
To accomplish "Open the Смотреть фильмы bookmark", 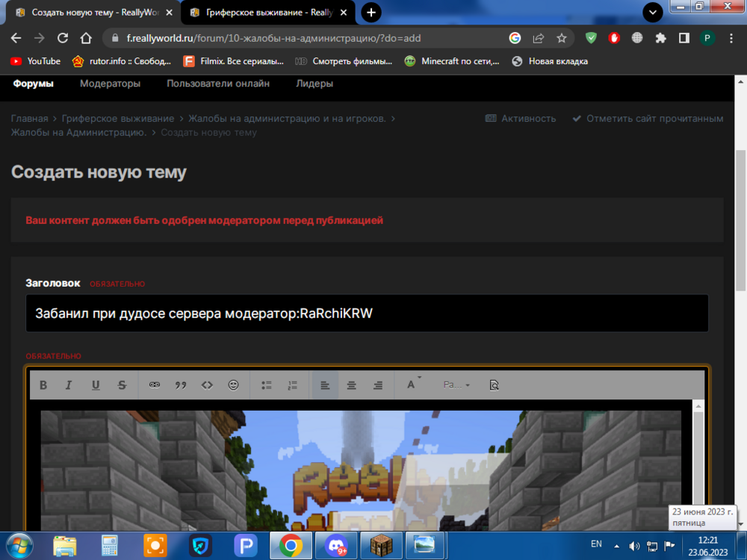I will point(344,61).
